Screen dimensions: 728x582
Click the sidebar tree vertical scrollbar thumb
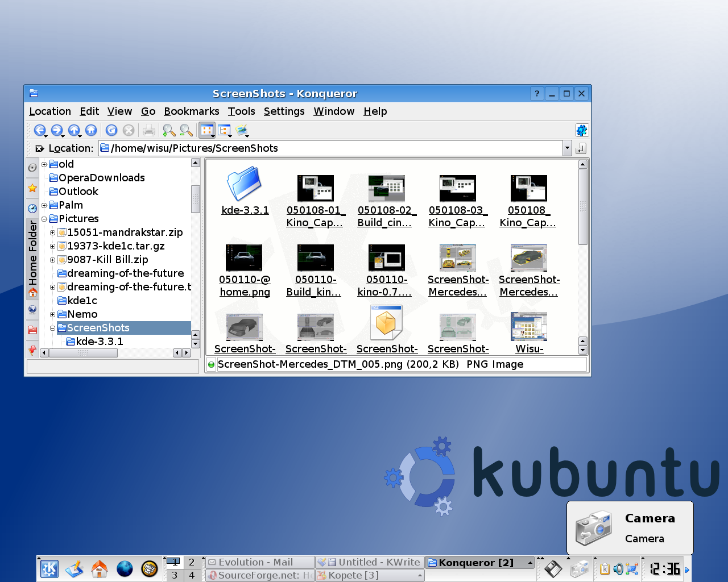pyautogui.click(x=196, y=199)
